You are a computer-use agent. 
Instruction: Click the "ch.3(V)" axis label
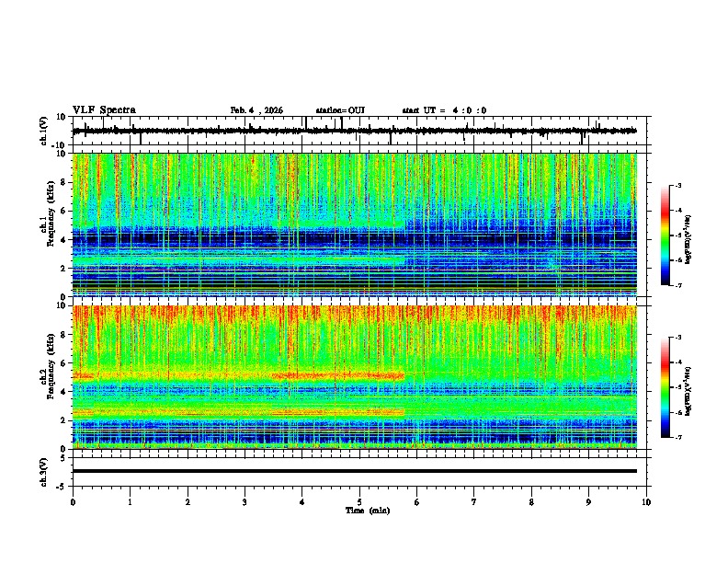click(44, 472)
